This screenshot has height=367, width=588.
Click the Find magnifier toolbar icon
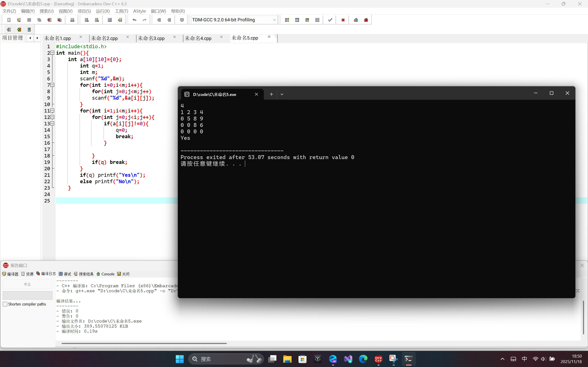tap(87, 20)
